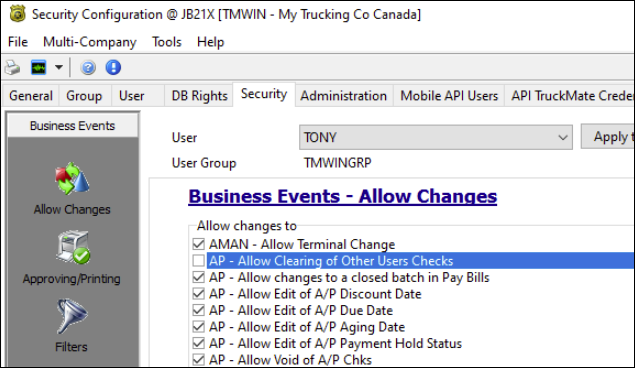Switch to the Administration tab
Screen dimensions: 635x368
click(x=343, y=96)
